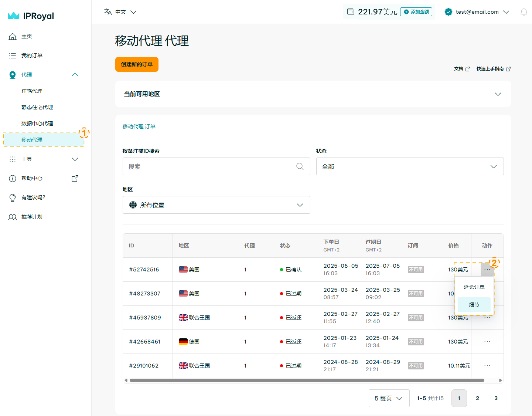Click the notification bell icon
532x416 pixels.
click(524, 12)
